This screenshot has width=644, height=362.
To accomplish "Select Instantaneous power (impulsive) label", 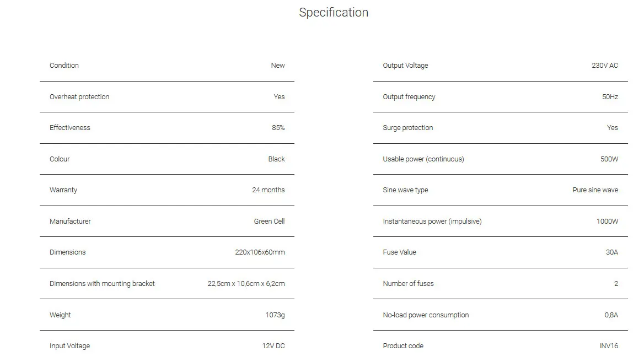I will 432,221.
